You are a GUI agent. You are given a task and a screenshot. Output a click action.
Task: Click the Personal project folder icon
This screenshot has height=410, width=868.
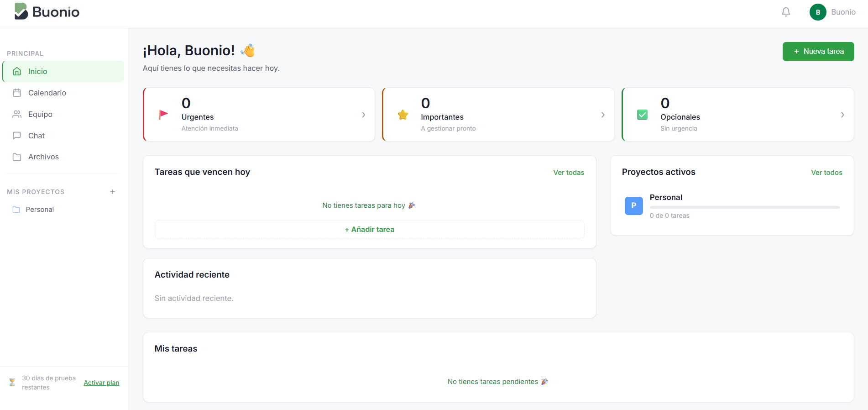(16, 210)
